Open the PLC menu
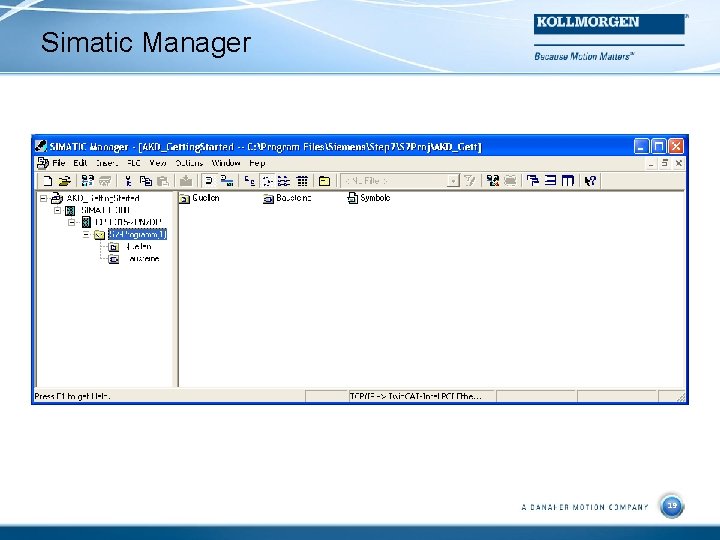The height and width of the screenshot is (540, 720). coord(134,163)
